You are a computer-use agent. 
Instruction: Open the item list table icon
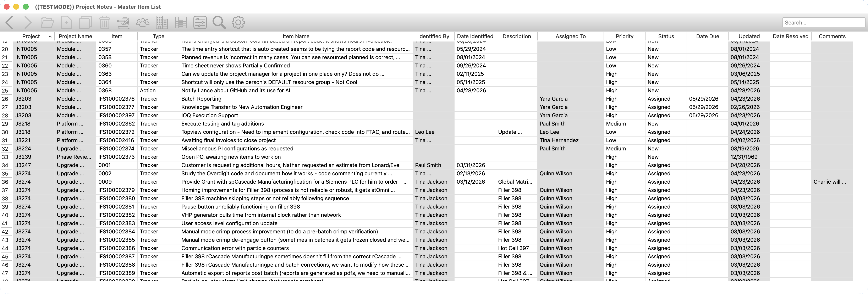click(181, 23)
